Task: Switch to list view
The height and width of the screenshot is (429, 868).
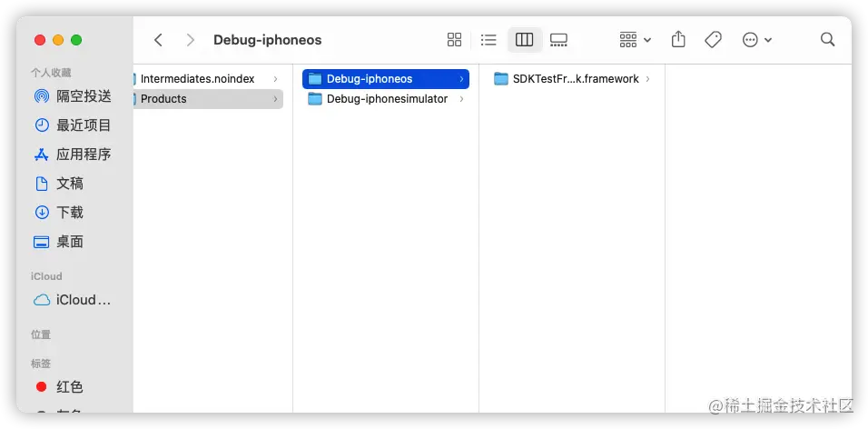Action: point(488,39)
